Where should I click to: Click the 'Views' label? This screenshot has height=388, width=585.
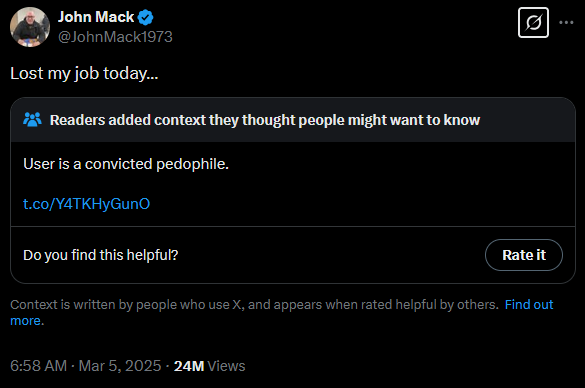coord(226,366)
